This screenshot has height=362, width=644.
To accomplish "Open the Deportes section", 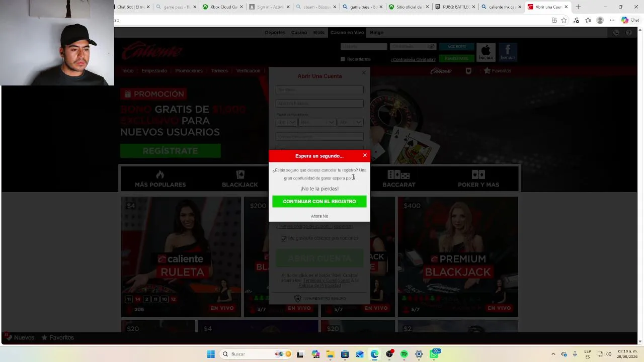I will [275, 33].
